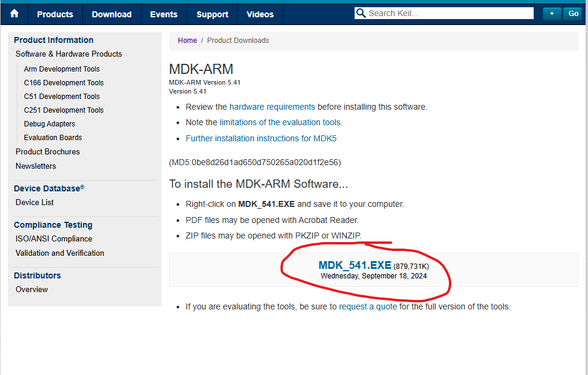Viewport: 588px width, 375px height.
Task: Click the Go search button
Action: pyautogui.click(x=573, y=14)
